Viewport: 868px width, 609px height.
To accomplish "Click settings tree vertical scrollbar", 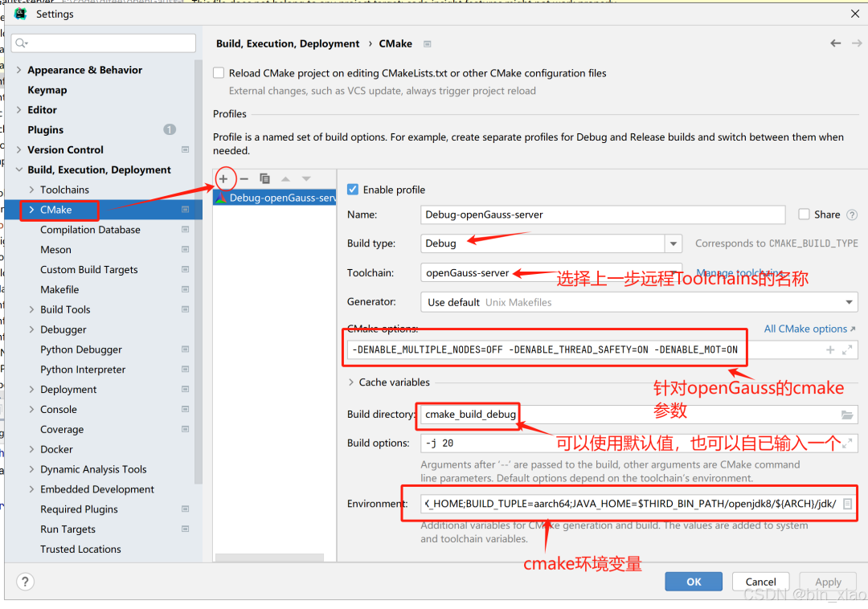I will pyautogui.click(x=199, y=271).
